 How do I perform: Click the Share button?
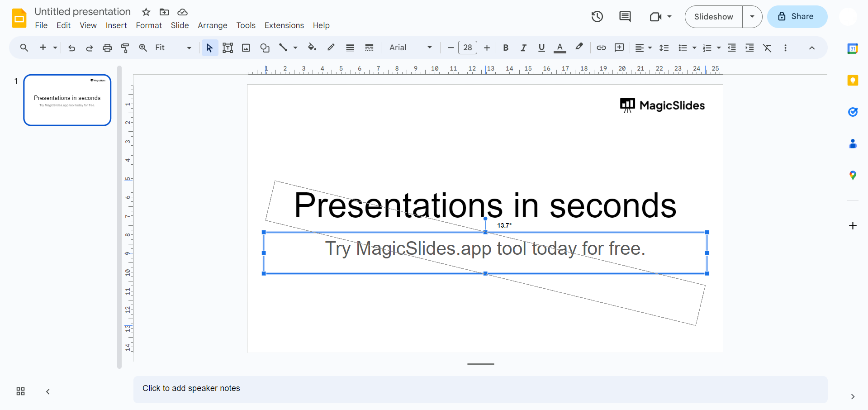(x=797, y=17)
